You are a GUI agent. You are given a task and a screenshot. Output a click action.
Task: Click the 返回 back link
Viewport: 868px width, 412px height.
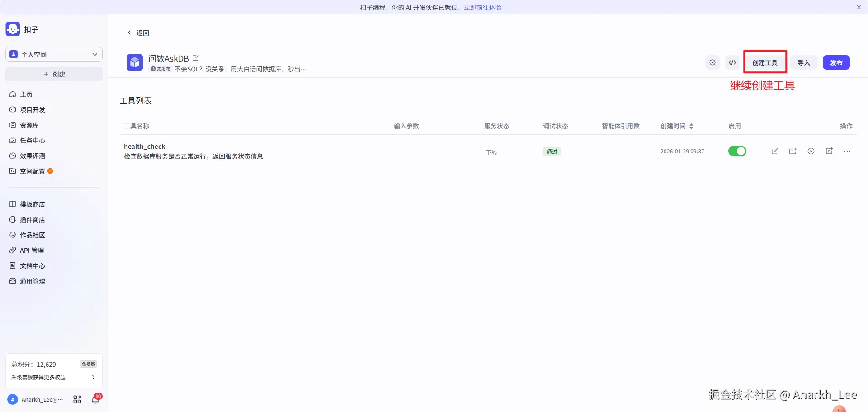(x=143, y=33)
